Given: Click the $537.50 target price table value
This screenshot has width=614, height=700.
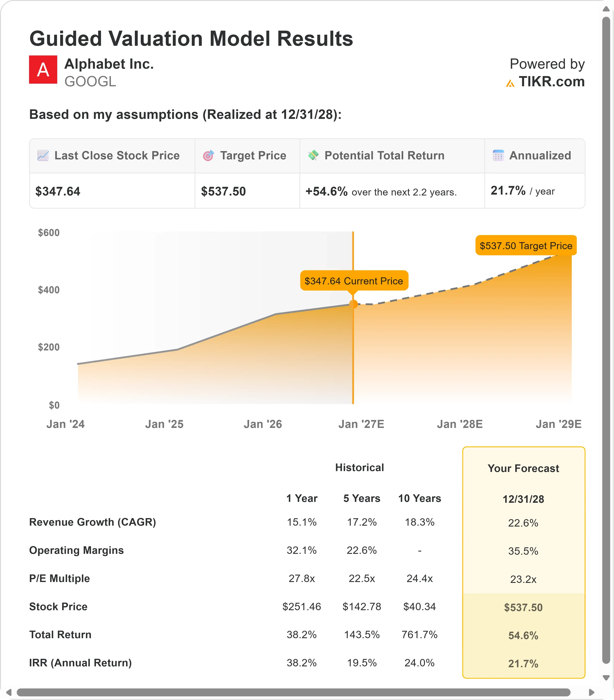Looking at the screenshot, I should (x=223, y=191).
